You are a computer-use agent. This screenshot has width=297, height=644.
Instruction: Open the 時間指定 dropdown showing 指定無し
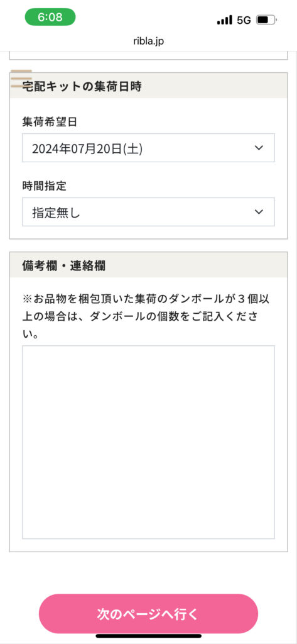click(148, 212)
